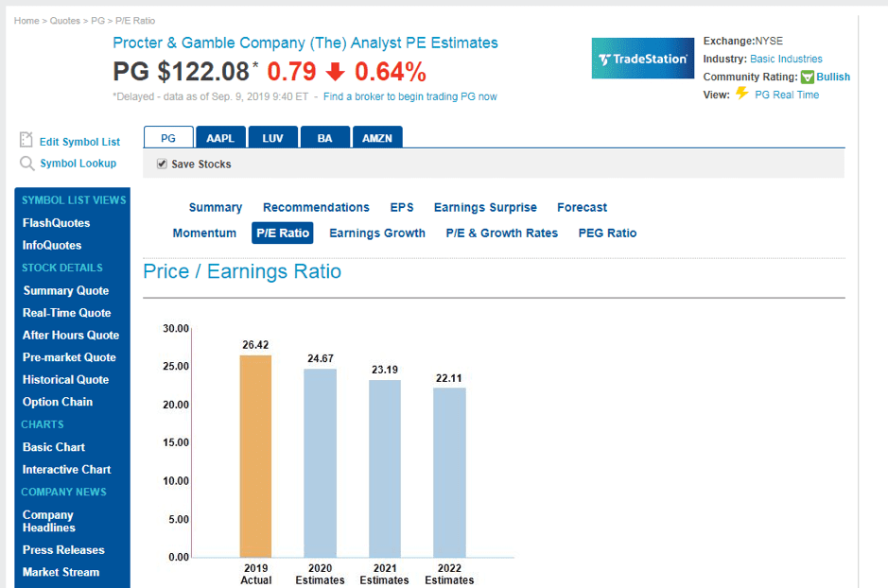Open the P/E & Growth Rates view

502,233
